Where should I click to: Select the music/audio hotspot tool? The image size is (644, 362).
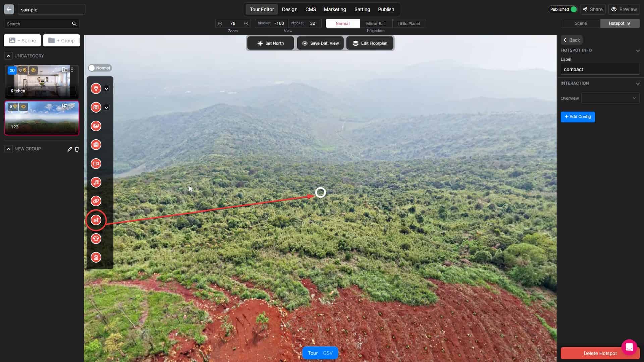coord(96,182)
